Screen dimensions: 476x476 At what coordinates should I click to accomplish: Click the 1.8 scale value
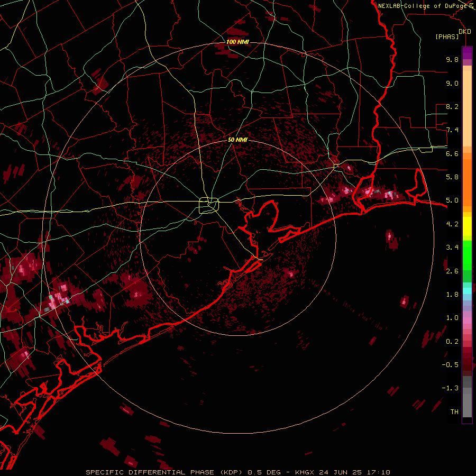[452, 295]
